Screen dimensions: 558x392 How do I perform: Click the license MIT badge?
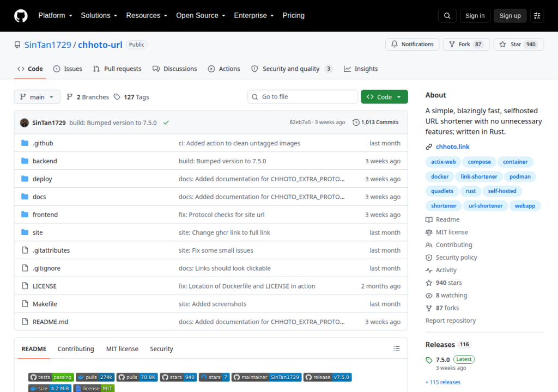(x=94, y=388)
